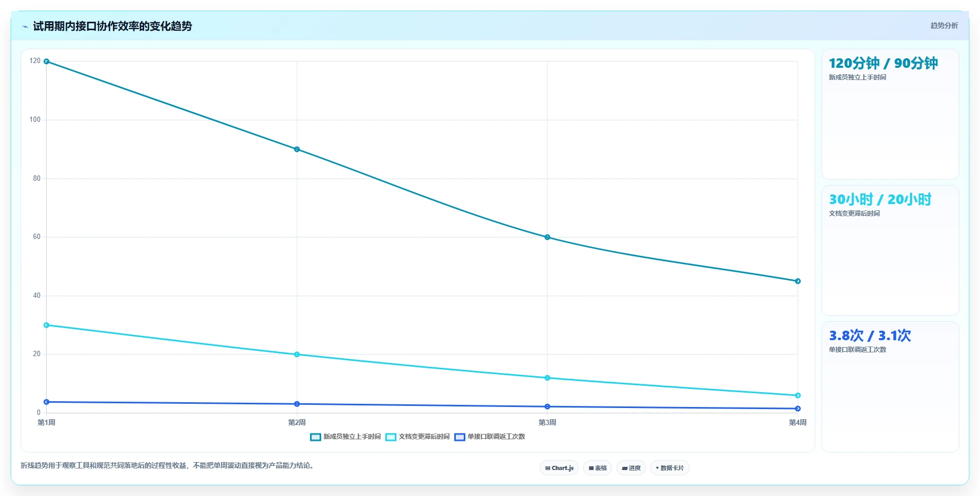980x496 pixels.
Task: Click the 新成员独立上手时间 legend label
Action: coord(352,437)
